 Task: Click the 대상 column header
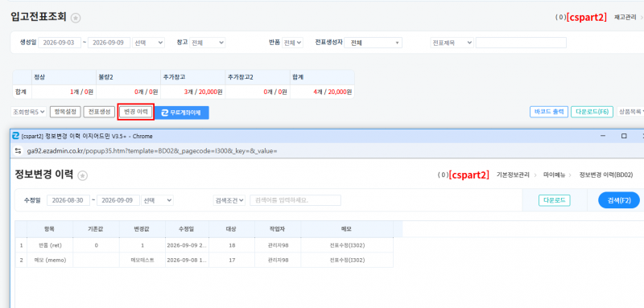click(x=232, y=229)
